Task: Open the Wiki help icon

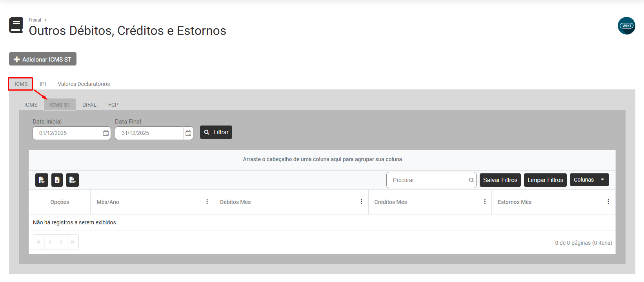Action: click(x=626, y=26)
